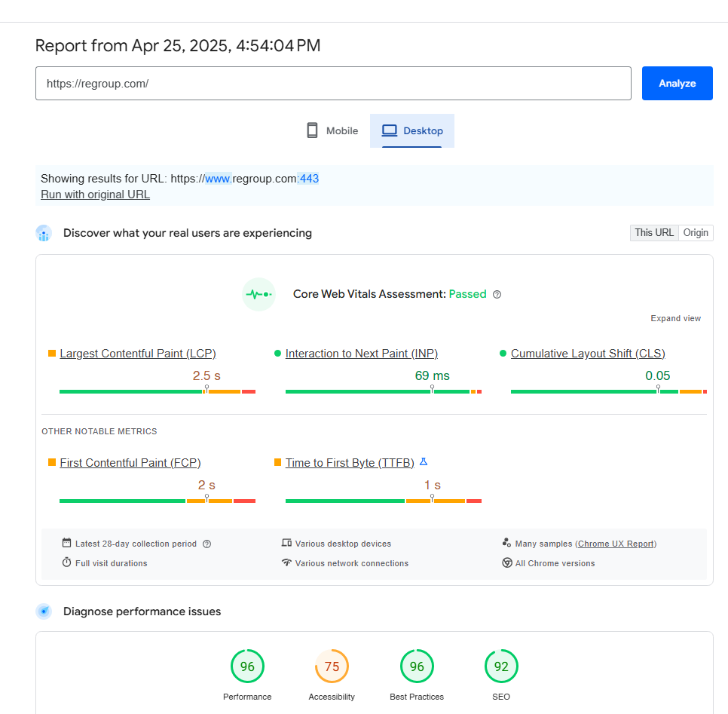Click the OTHER NOTABLE METRICS heading
Screen dimensions: 728x714
[x=99, y=431]
